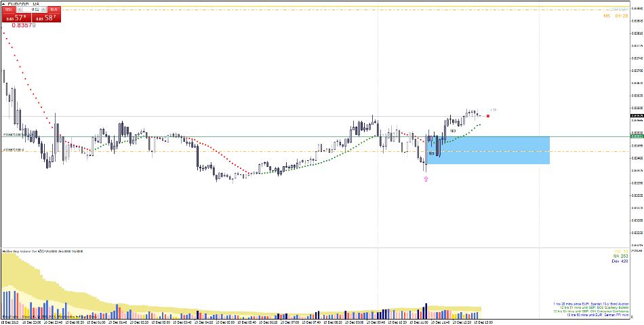Click the lot size volume input field

pyautogui.click(x=31, y=9)
